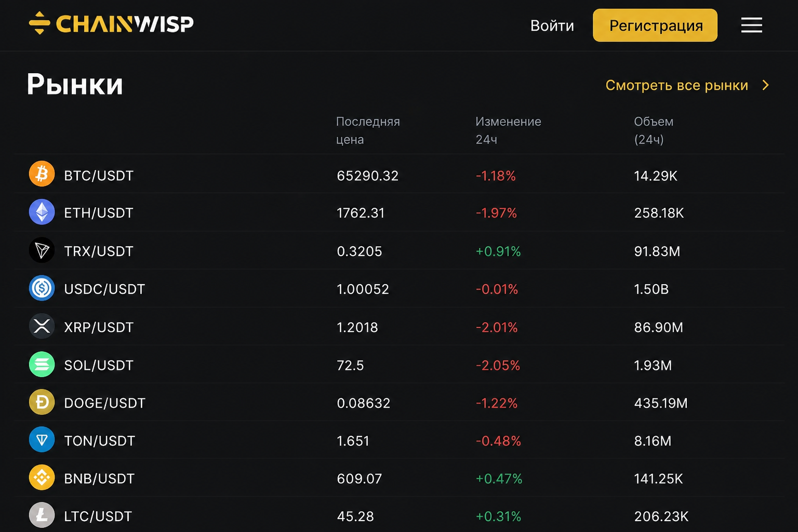Screen dimensions: 798x532
Task: Click the Litecoin coin icon
Action: [42, 515]
